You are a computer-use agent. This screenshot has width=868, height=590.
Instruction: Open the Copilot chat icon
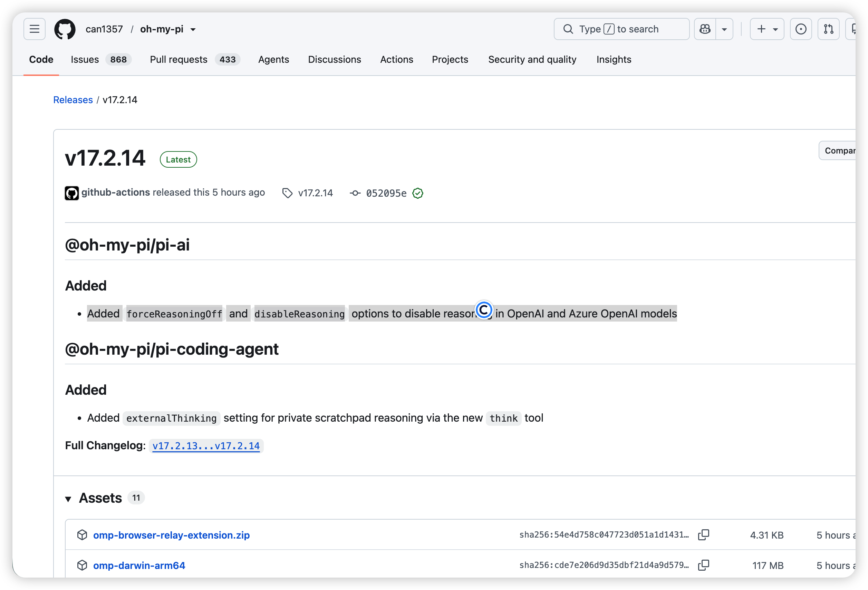tap(705, 29)
